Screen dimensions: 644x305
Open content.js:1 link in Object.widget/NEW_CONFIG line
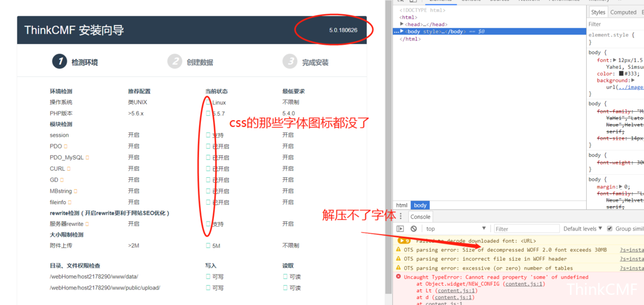525,284
